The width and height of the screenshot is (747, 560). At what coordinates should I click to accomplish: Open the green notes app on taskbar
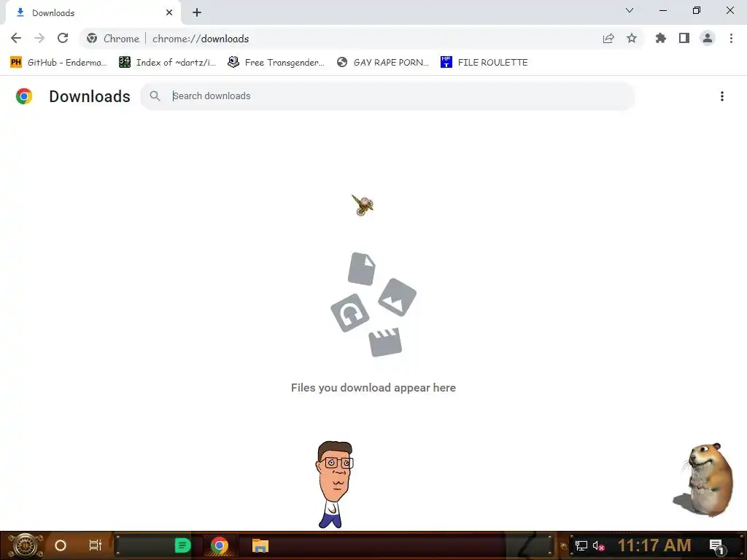coord(182,545)
